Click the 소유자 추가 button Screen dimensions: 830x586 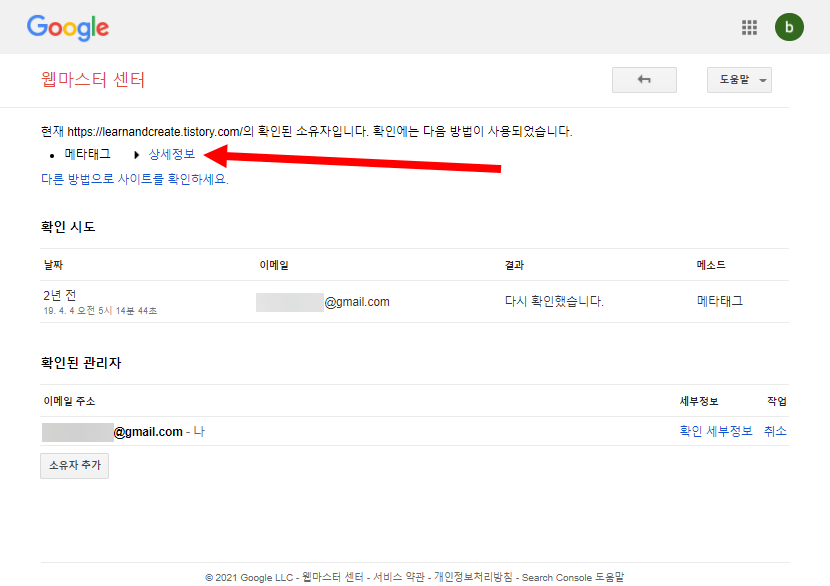pyautogui.click(x=75, y=465)
